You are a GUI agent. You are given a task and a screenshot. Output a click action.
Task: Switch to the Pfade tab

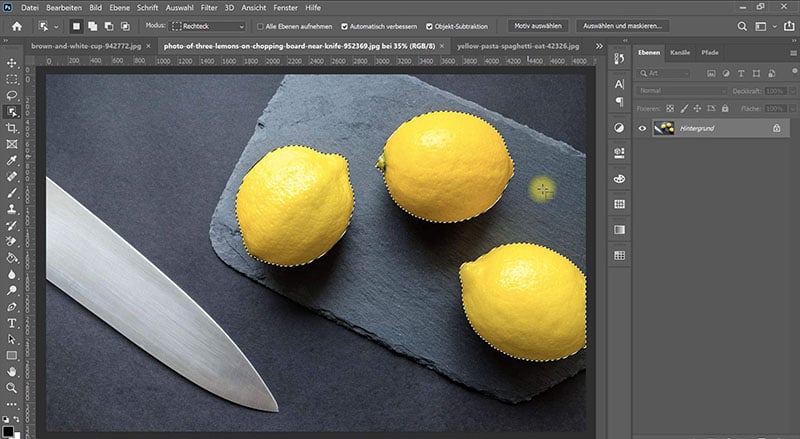coord(710,53)
